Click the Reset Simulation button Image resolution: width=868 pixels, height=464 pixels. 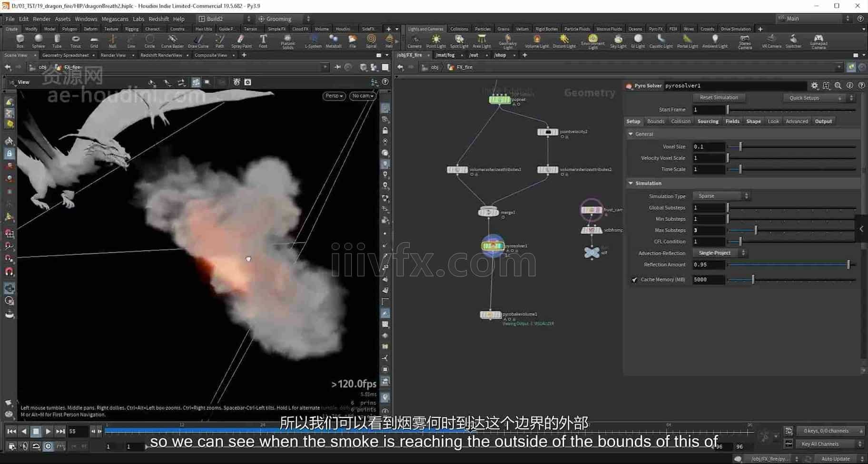(719, 97)
